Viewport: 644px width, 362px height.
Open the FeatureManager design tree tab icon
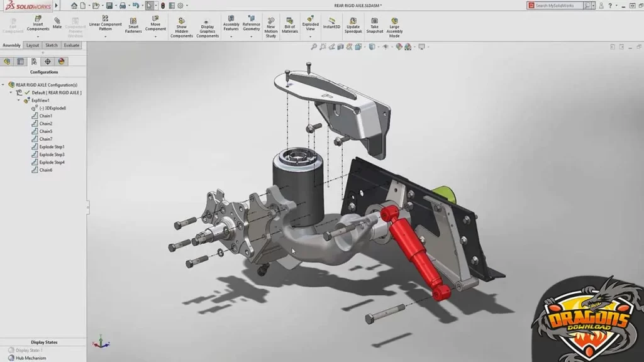8,61
